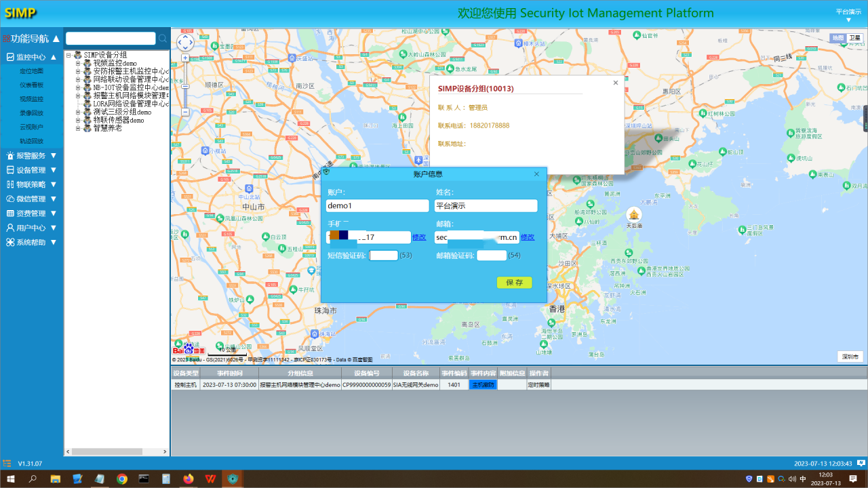Click the search magnifier icon beside device search box
Screen dimensions: 868x488
(x=163, y=39)
